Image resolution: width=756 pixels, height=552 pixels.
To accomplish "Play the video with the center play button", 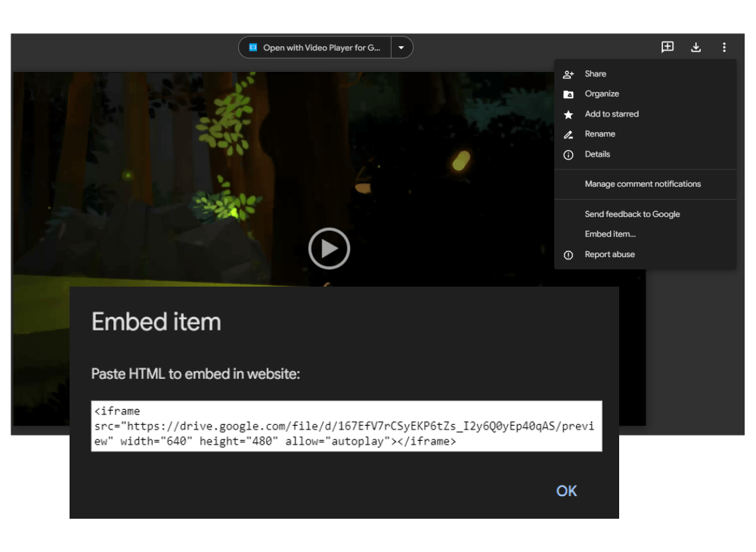I will pos(329,248).
